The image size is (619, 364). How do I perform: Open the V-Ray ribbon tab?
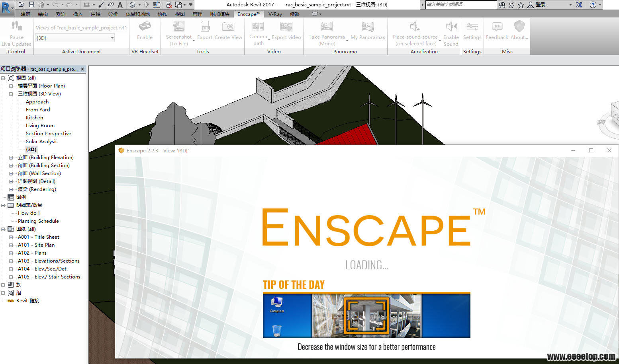pyautogui.click(x=275, y=14)
